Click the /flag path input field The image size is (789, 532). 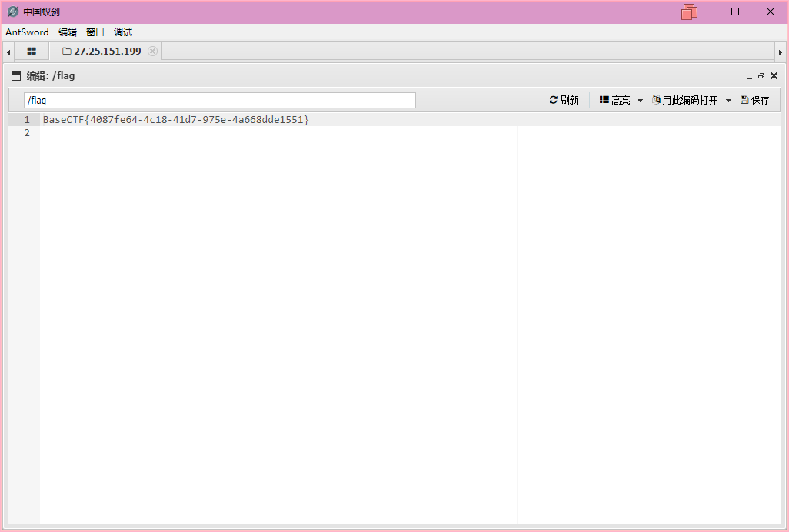coord(219,101)
